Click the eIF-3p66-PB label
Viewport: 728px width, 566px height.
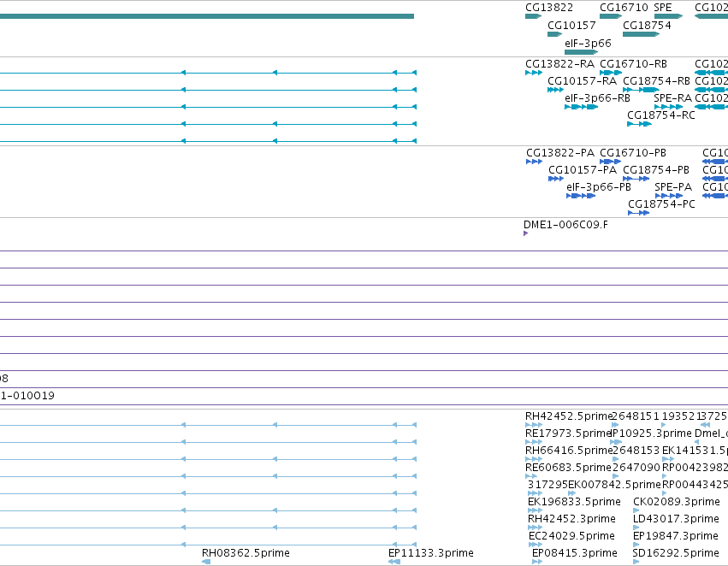click(599, 187)
